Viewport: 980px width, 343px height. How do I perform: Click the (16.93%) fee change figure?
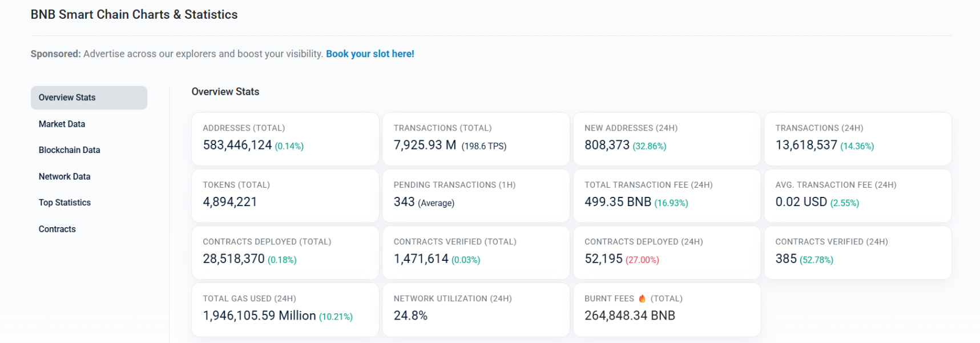click(x=671, y=203)
